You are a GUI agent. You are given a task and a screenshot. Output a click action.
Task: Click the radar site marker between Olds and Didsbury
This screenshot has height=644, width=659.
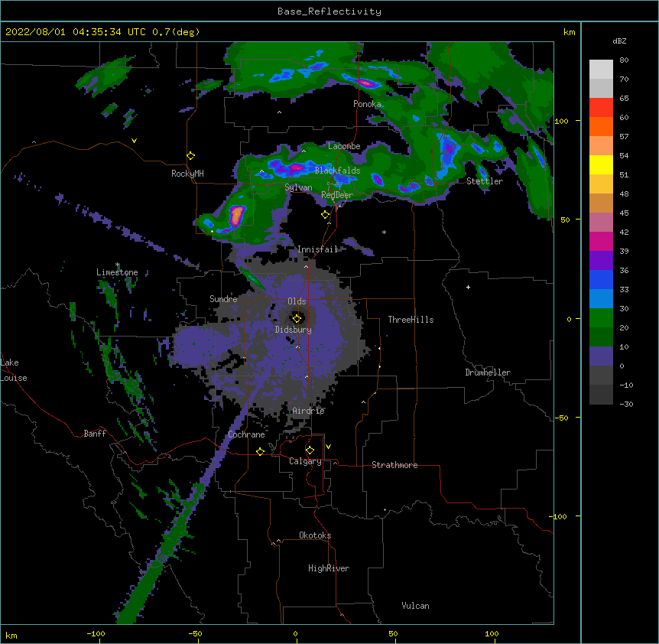pos(297,318)
